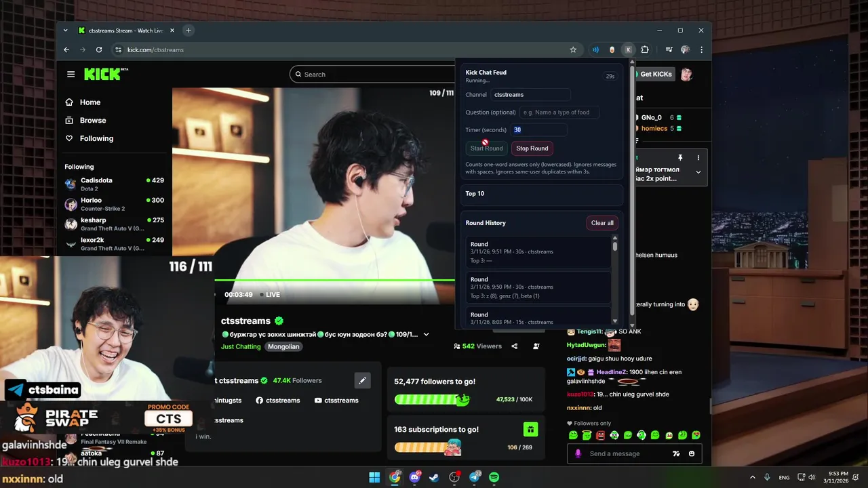
Task: Click the Timer seconds field
Action: 538,130
